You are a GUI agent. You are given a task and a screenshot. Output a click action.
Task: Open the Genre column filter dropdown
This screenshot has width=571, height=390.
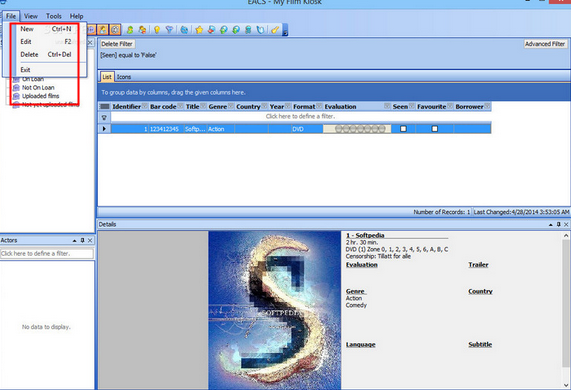(x=231, y=106)
